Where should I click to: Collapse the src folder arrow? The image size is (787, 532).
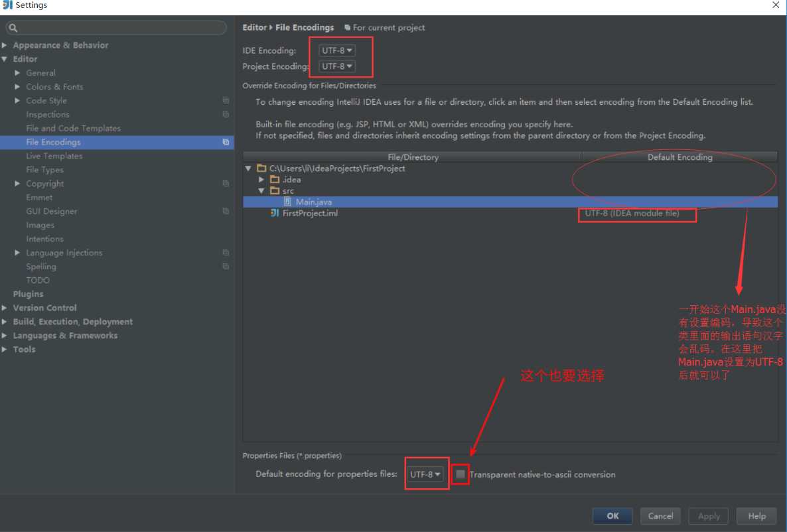(261, 191)
